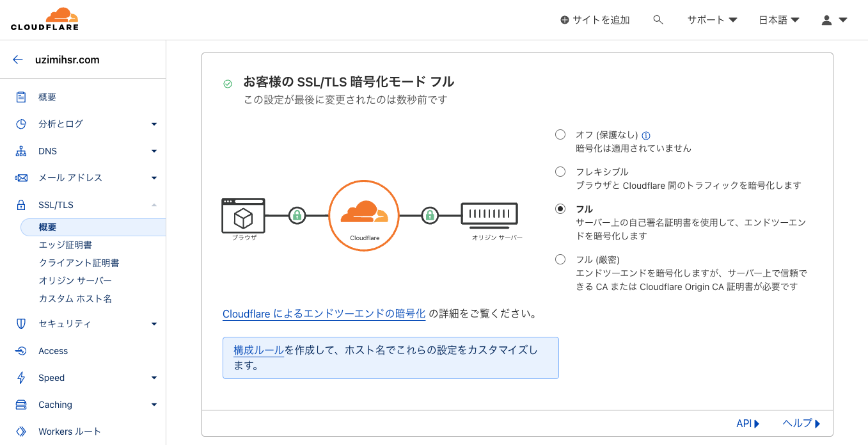Click the back arrow beside uzimihsr.com

[x=18, y=60]
